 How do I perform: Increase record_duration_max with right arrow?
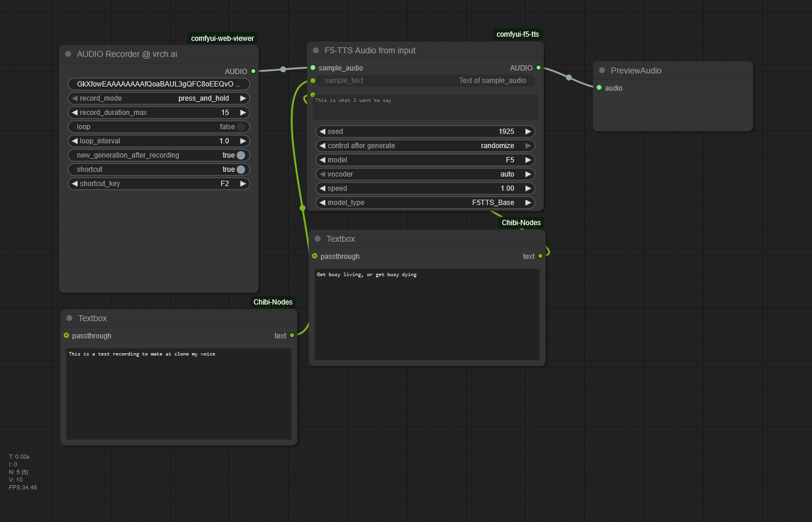(x=243, y=113)
